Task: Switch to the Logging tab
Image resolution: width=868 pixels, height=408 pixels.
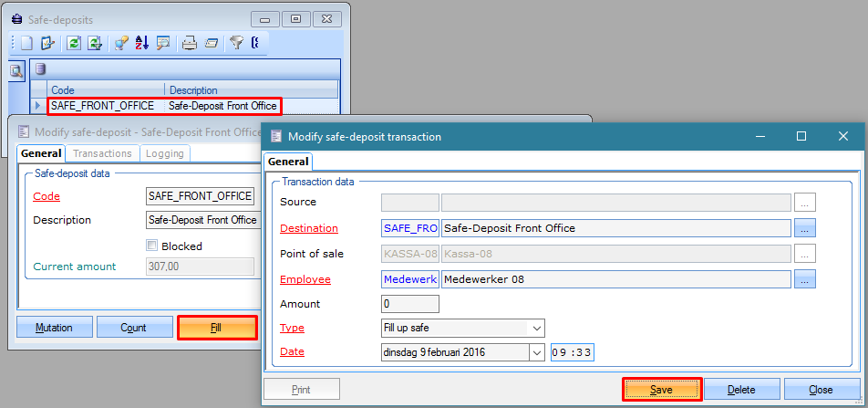Action: pos(164,153)
